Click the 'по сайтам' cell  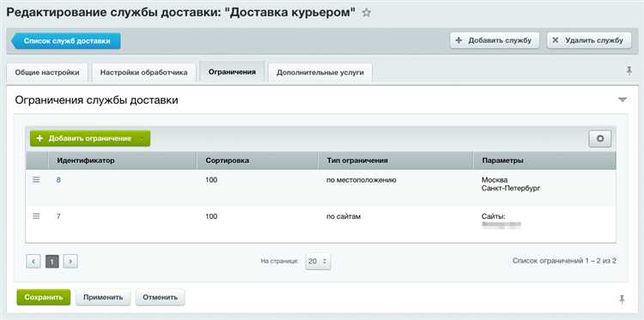(343, 216)
